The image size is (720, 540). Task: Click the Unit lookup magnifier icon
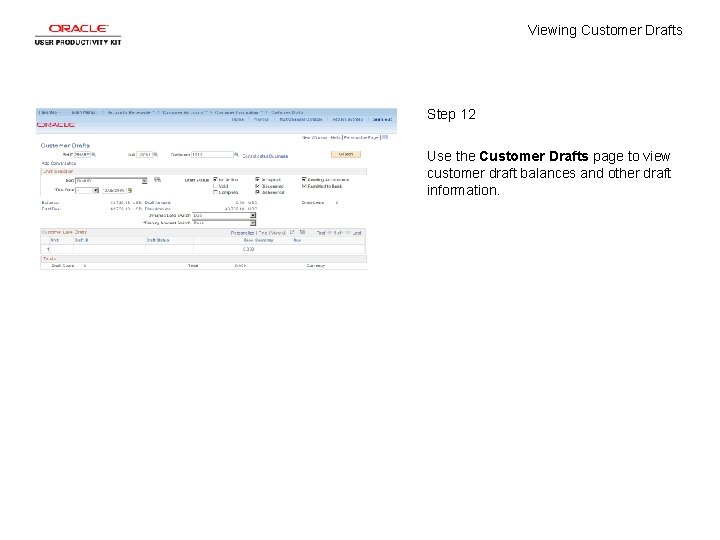155,155
